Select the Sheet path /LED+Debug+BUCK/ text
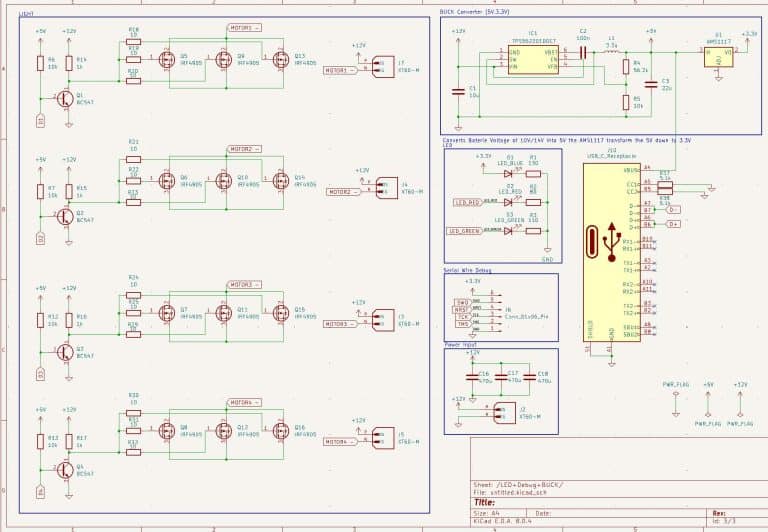The image size is (768, 532). (x=510, y=484)
